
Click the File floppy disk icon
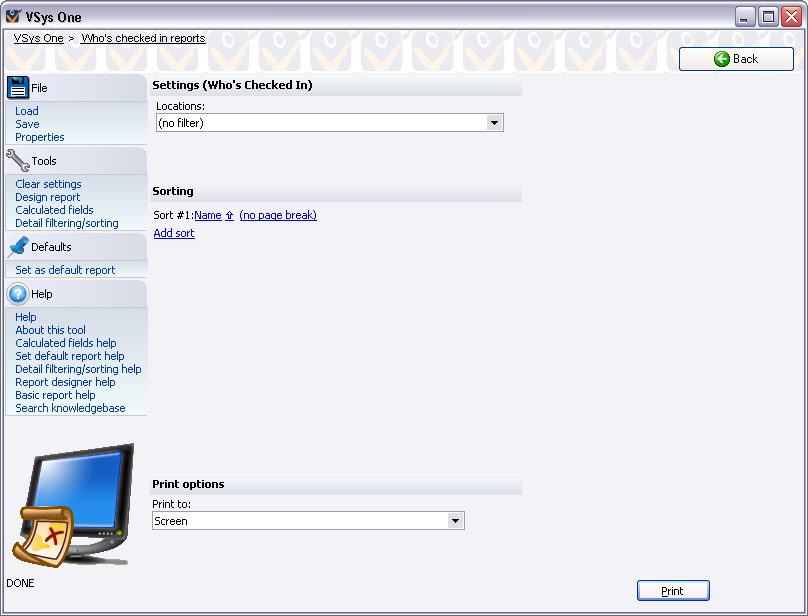tap(18, 88)
